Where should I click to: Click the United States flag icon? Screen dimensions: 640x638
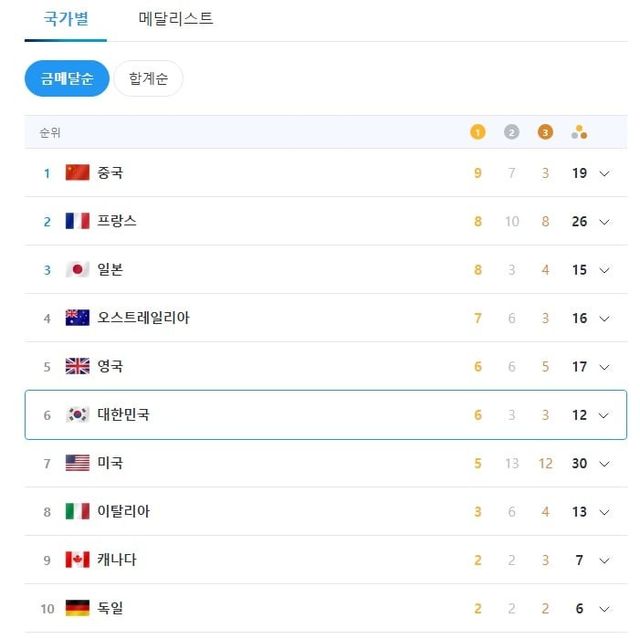tap(77, 463)
